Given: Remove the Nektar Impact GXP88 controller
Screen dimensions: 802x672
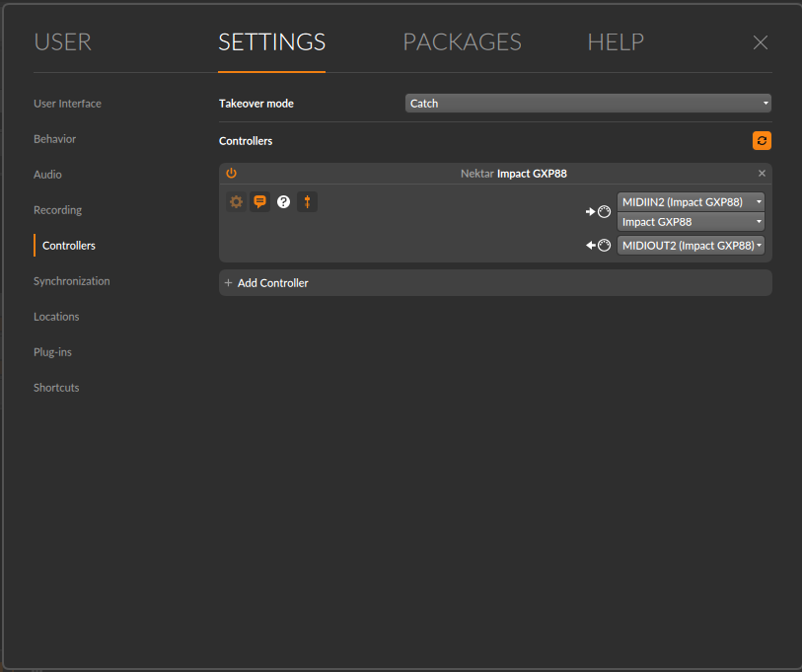Looking at the screenshot, I should pyautogui.click(x=762, y=174).
